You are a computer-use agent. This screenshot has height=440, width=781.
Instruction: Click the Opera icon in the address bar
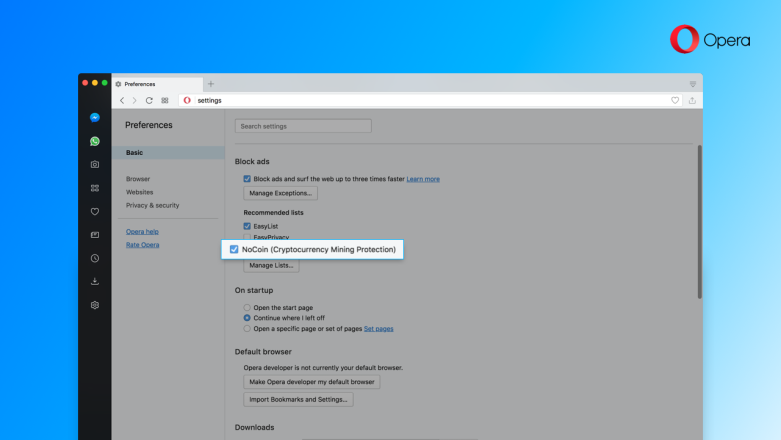[x=187, y=100]
